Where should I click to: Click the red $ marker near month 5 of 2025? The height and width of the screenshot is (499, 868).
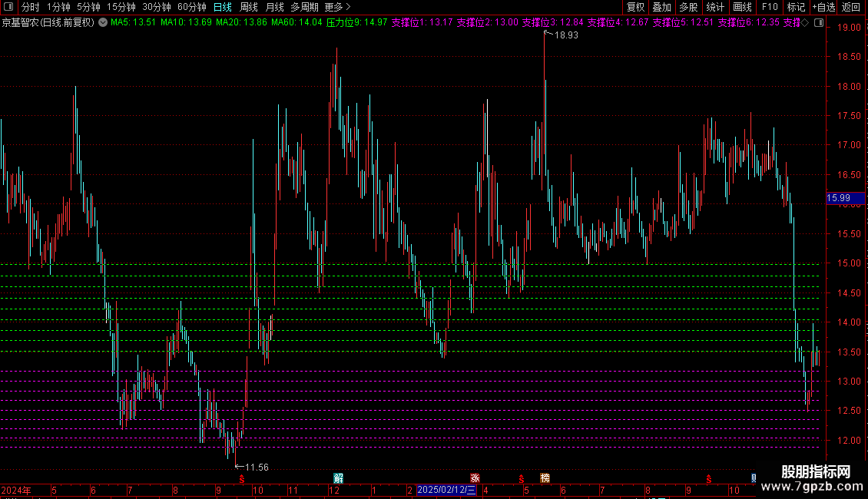point(521,479)
